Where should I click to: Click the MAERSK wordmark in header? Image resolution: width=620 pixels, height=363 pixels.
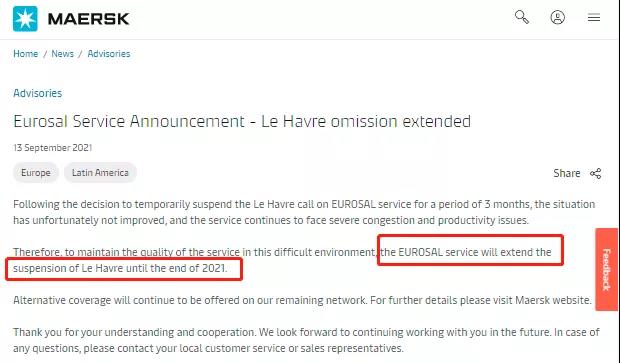(x=89, y=19)
